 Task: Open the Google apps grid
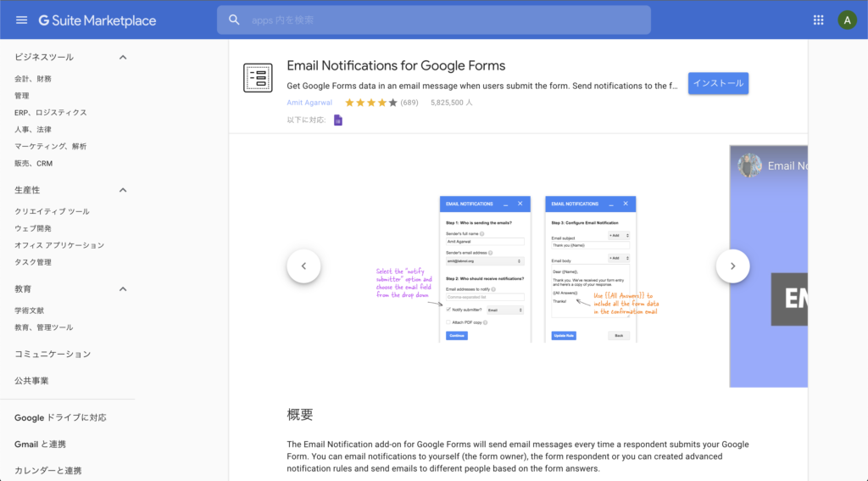pyautogui.click(x=818, y=20)
